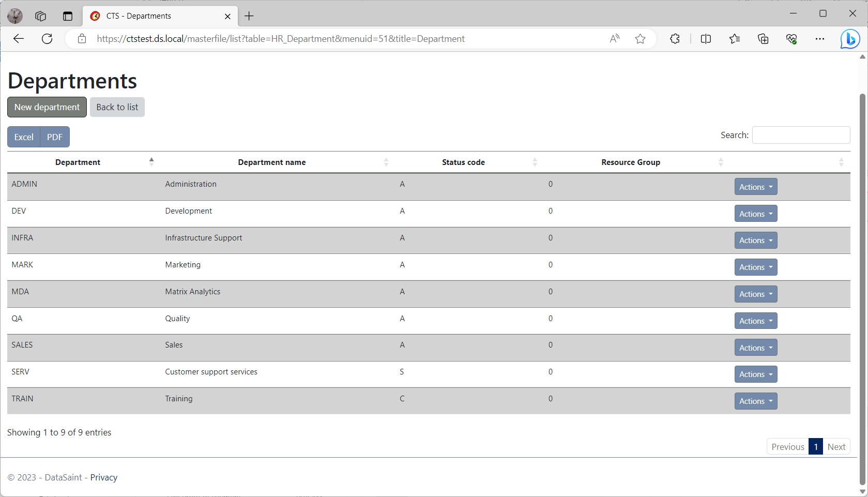Open Actions dropdown for INFRA row

click(756, 240)
